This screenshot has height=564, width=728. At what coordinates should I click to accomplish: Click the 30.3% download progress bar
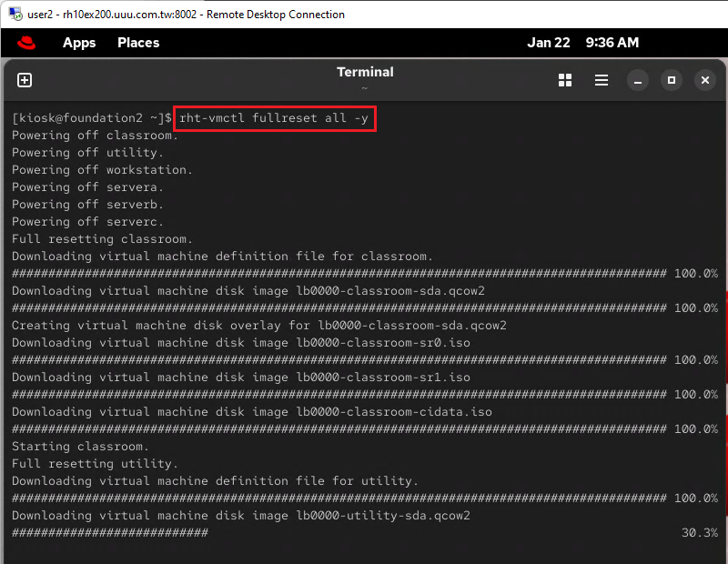(109, 533)
